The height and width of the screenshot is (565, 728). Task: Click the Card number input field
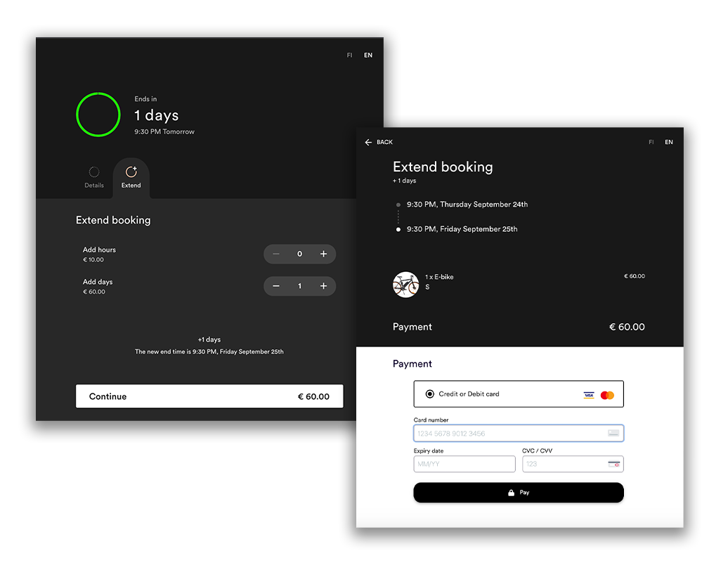click(x=519, y=433)
